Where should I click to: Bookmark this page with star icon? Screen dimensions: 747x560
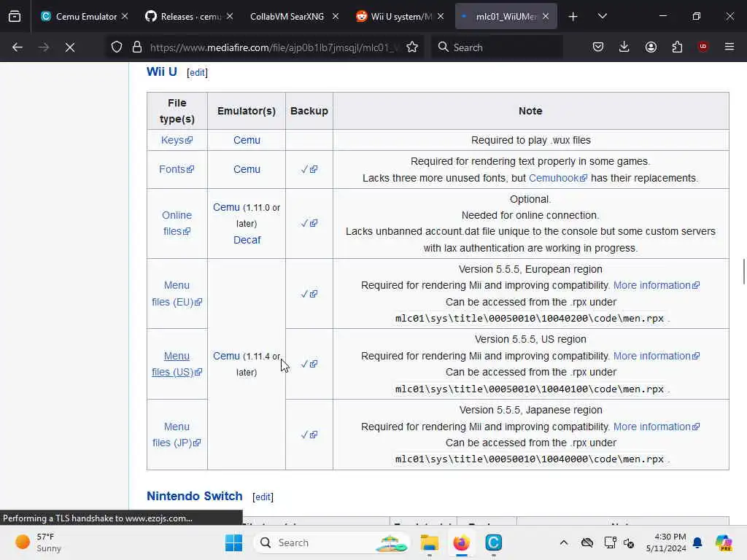pos(412,47)
